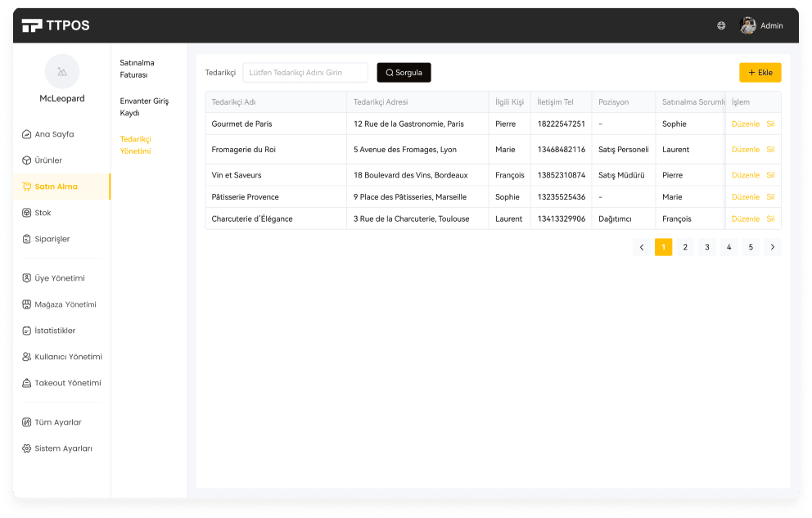Click the Mağaza Yönetimi store icon
812x518 pixels.
(26, 304)
